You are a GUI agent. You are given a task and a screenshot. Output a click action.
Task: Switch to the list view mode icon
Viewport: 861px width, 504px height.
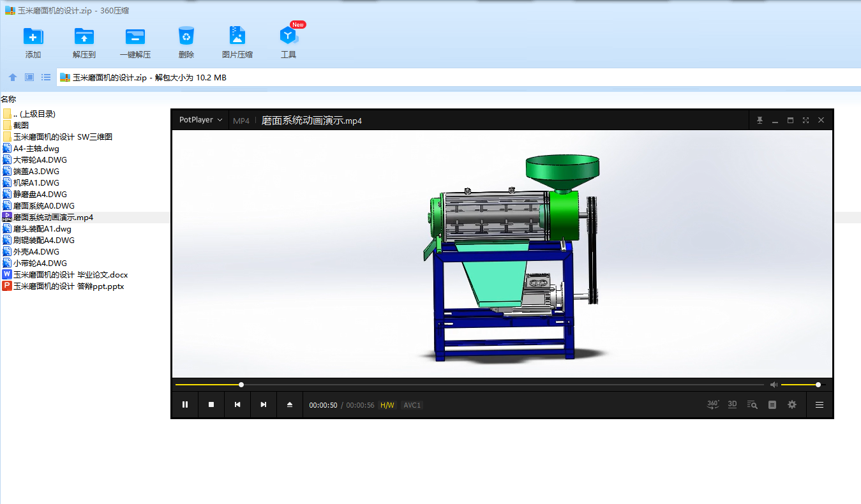(x=46, y=77)
